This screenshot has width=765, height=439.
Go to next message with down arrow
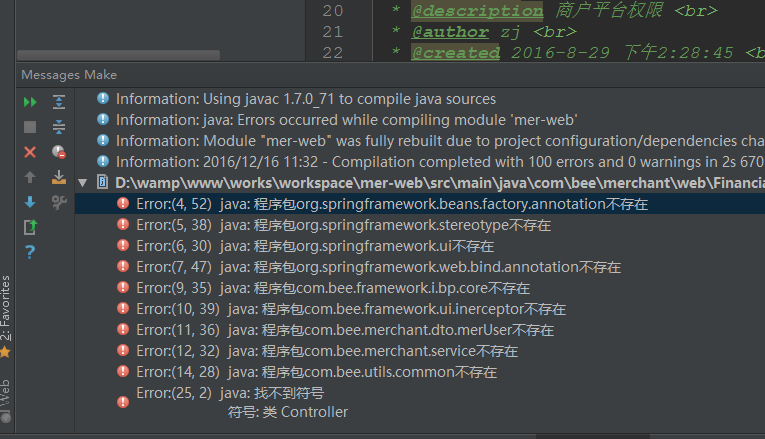[30, 202]
